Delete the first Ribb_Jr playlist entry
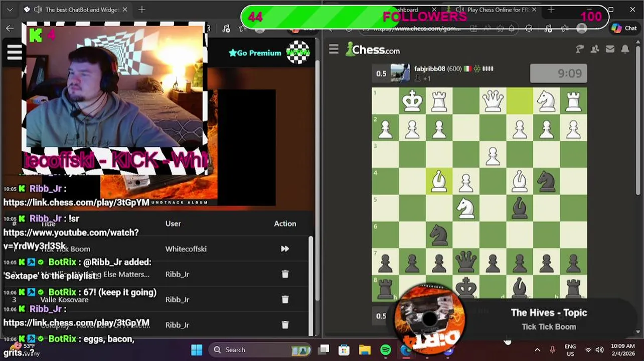This screenshot has width=644, height=361. [x=285, y=274]
